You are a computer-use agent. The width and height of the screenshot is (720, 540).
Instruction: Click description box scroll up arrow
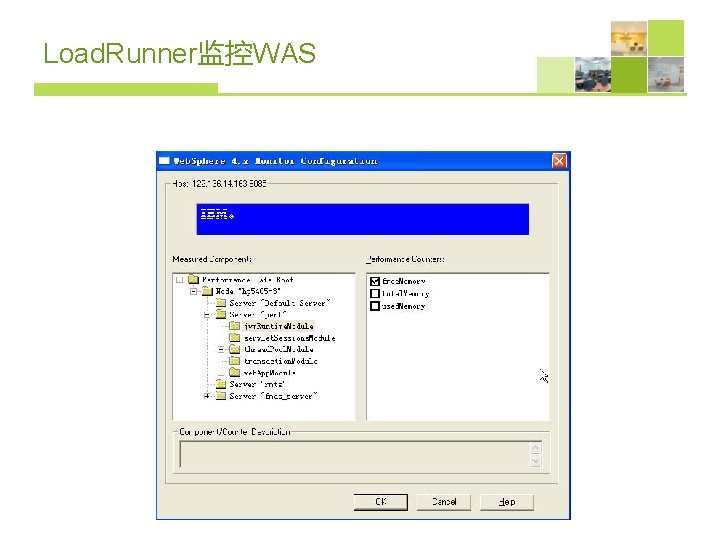point(536,447)
